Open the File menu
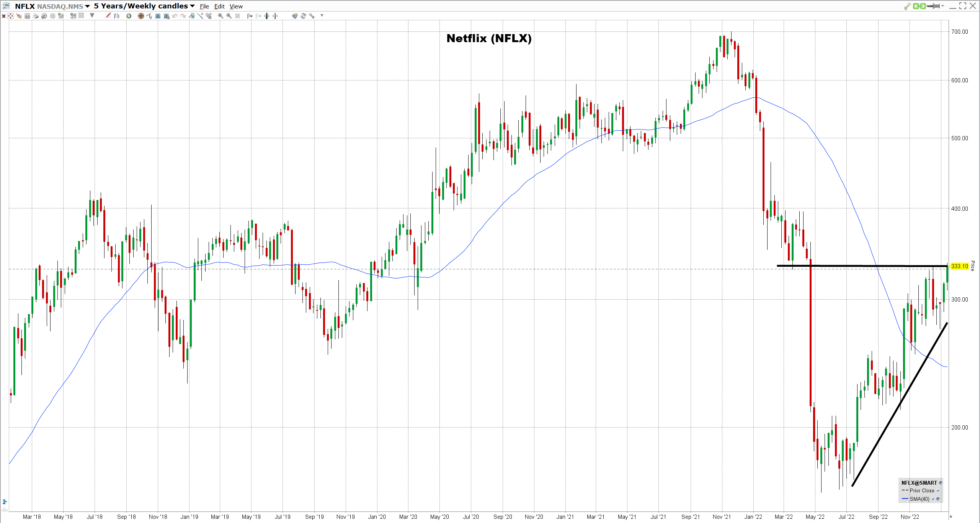This screenshot has height=523, width=980. click(204, 7)
